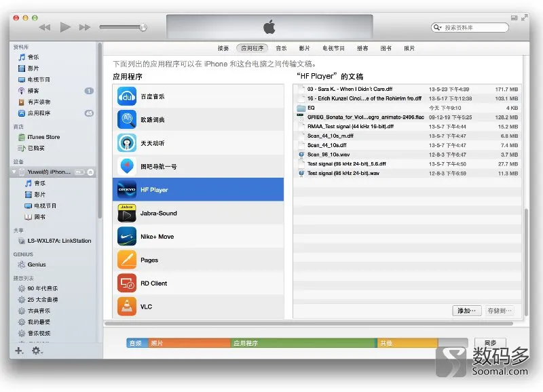
Task: Click the 搜索资料库 search field
Action: (470, 27)
